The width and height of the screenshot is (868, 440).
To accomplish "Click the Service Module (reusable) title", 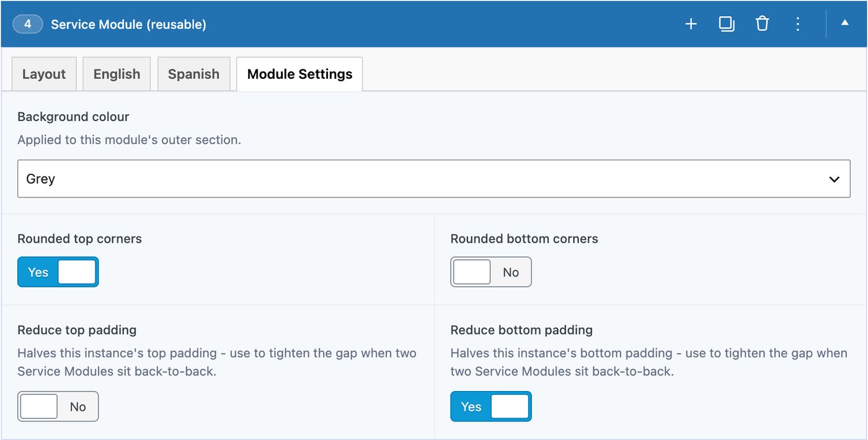I will click(x=128, y=24).
